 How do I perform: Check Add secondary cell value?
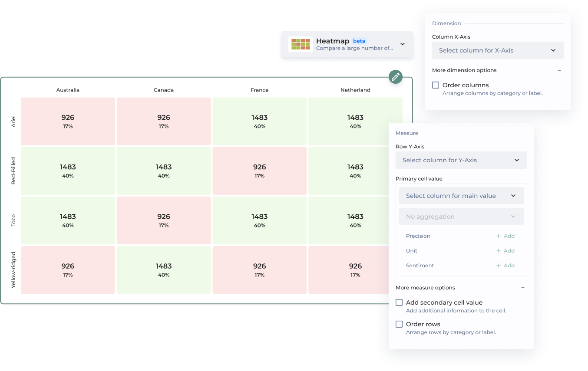[x=399, y=302]
